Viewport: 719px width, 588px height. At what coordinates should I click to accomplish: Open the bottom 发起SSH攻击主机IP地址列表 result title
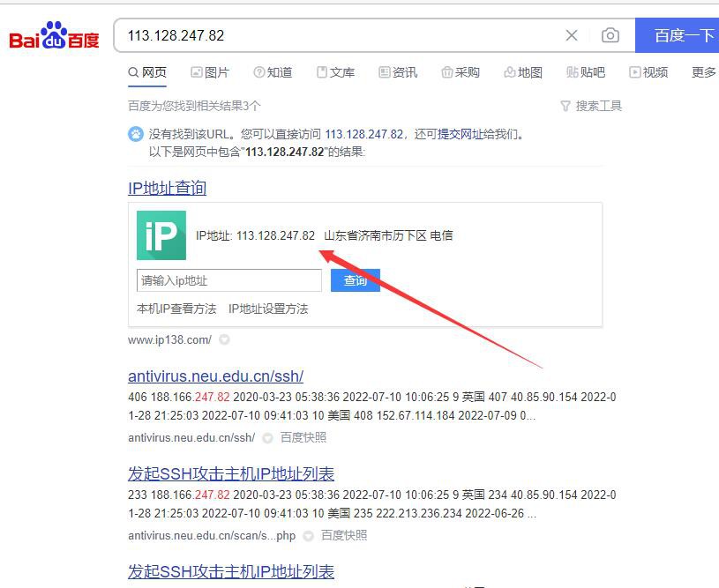click(231, 571)
